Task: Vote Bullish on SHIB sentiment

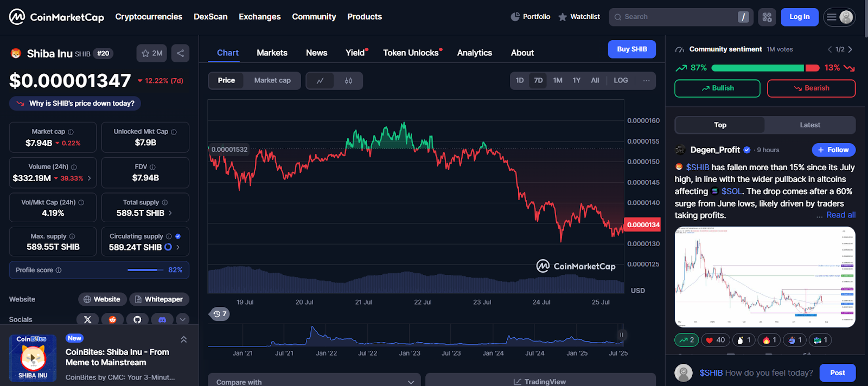Action: pyautogui.click(x=717, y=88)
